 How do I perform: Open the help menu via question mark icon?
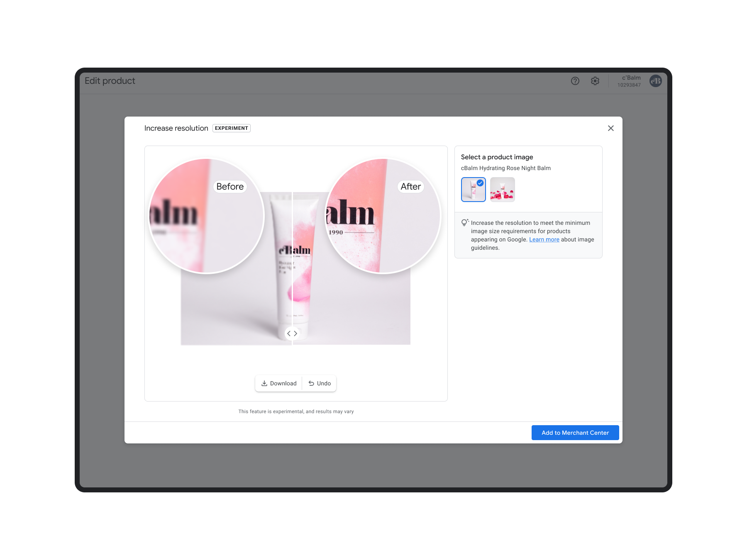(x=575, y=81)
